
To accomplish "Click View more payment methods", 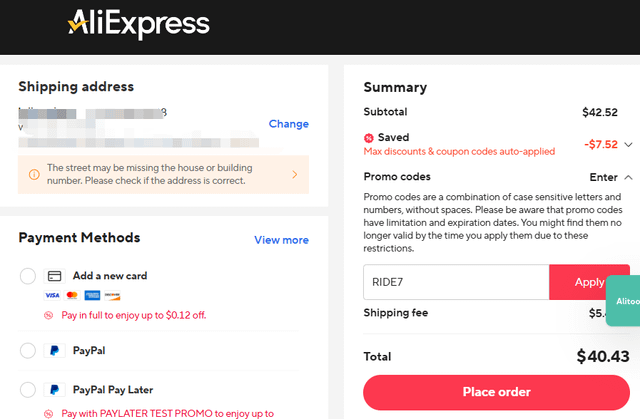I will click(281, 240).
